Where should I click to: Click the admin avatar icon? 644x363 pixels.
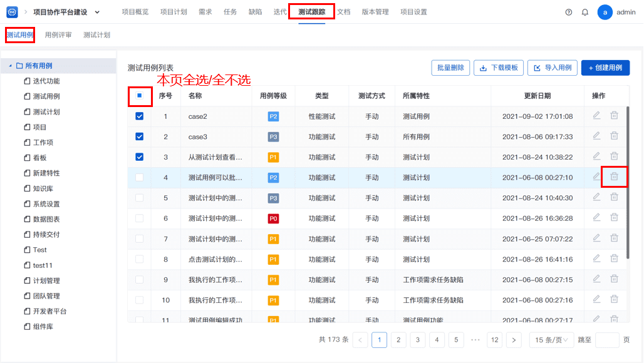(605, 13)
